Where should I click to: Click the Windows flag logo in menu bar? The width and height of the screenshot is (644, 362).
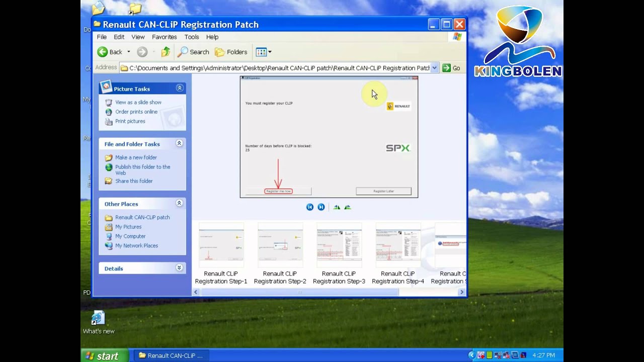click(457, 37)
